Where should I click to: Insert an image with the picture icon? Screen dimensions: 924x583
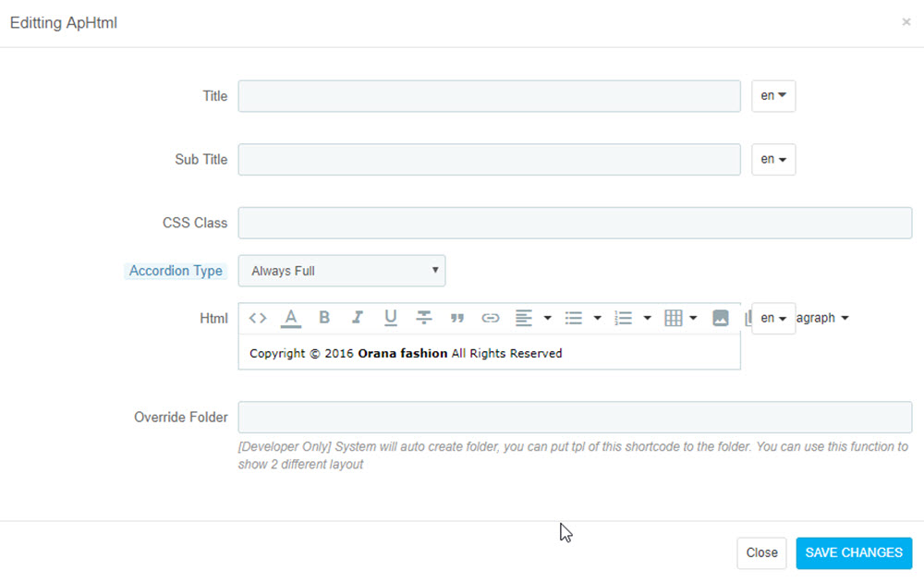pos(720,318)
